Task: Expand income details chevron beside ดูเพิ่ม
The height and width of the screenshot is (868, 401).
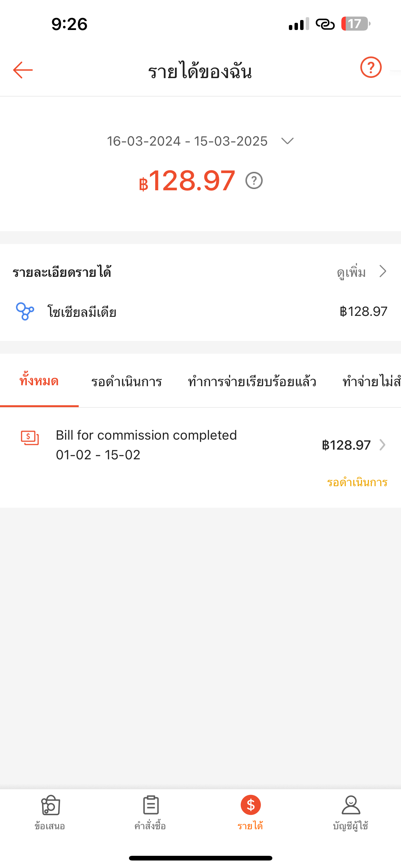Action: pyautogui.click(x=383, y=271)
